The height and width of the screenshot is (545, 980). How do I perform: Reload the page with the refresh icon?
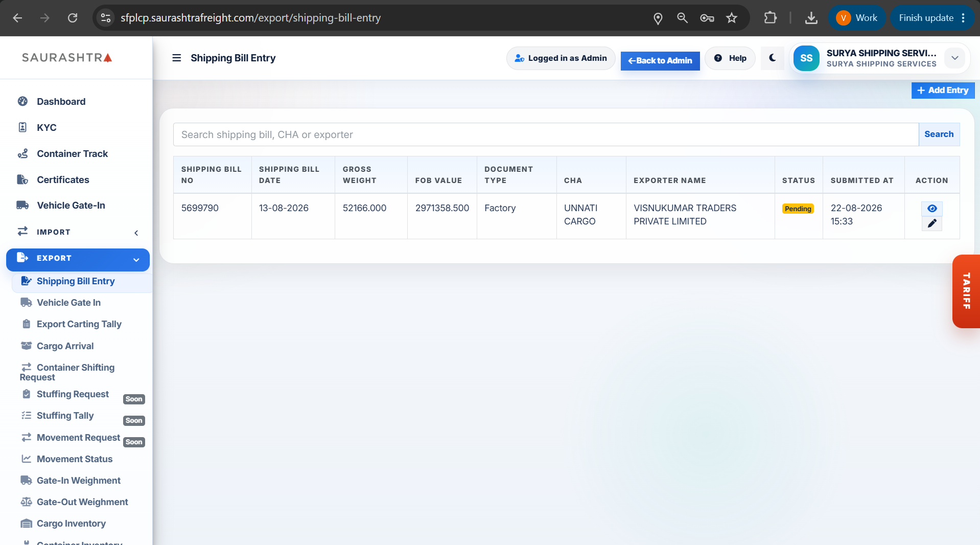[73, 18]
